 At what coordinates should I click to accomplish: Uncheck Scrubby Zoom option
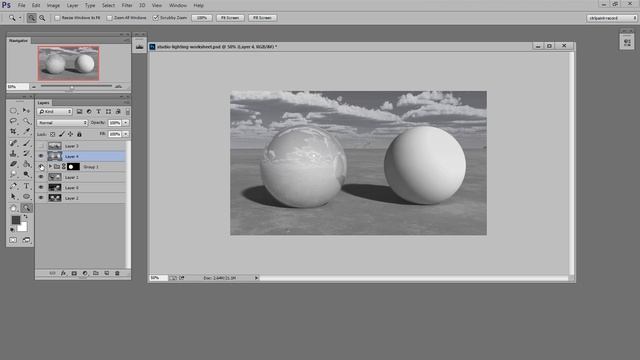pyautogui.click(x=156, y=18)
